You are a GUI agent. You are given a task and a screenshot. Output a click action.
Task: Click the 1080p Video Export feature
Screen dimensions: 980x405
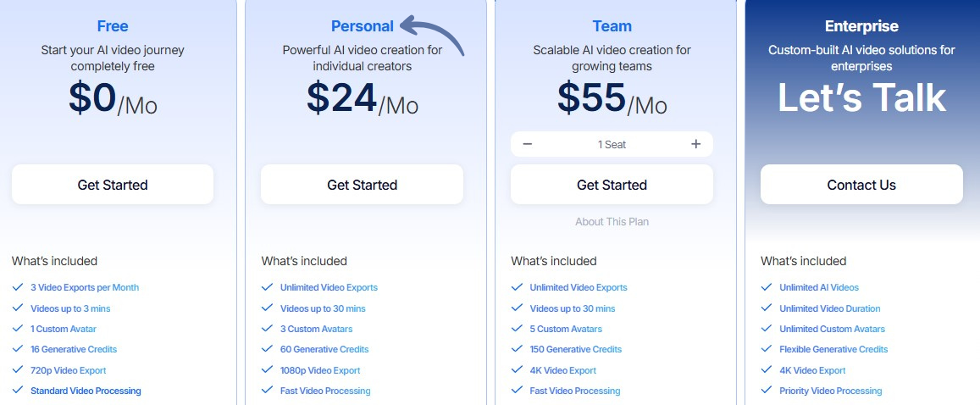pos(320,370)
